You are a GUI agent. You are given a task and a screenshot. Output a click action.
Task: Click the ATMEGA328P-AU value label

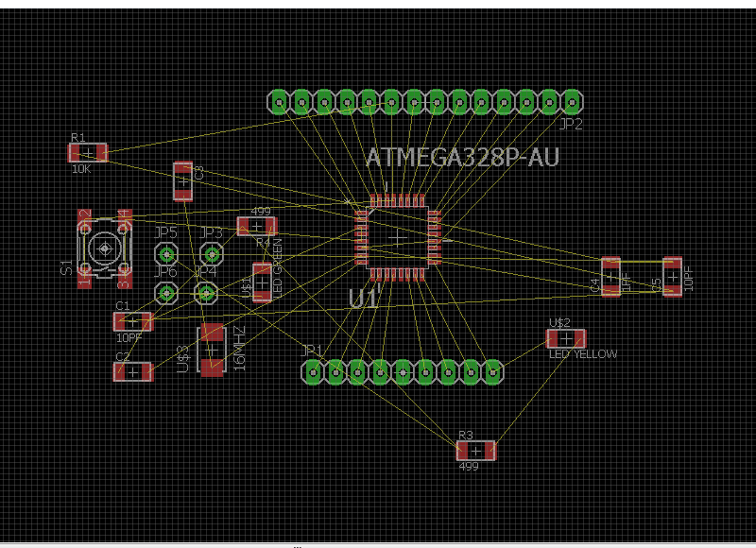462,157
